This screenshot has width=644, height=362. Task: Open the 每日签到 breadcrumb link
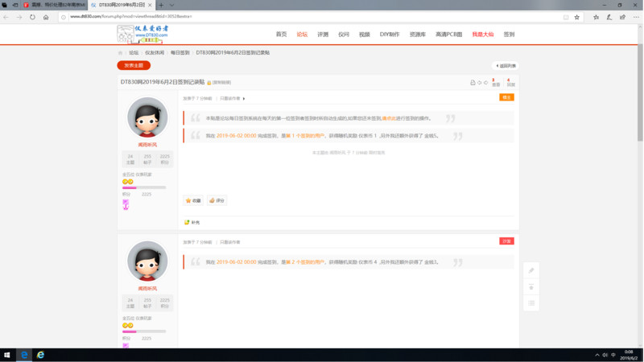pos(180,53)
